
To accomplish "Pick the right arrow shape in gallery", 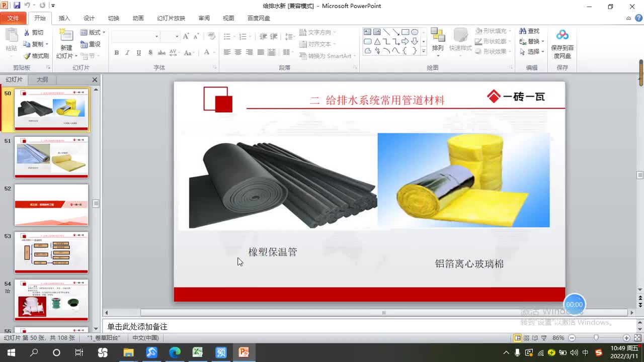I will pos(405,41).
